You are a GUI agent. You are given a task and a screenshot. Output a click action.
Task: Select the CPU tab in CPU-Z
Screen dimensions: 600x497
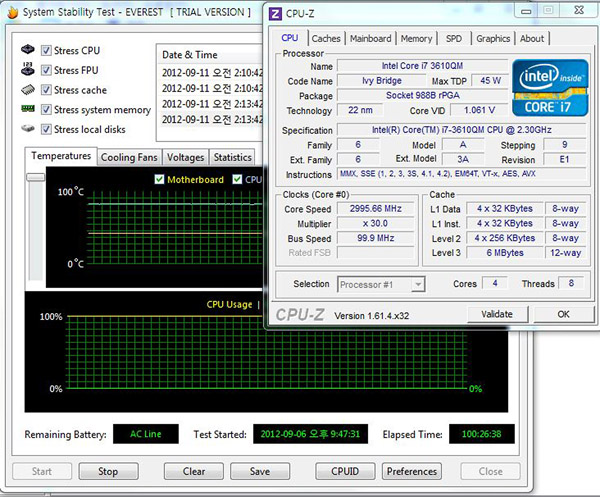coord(290,38)
